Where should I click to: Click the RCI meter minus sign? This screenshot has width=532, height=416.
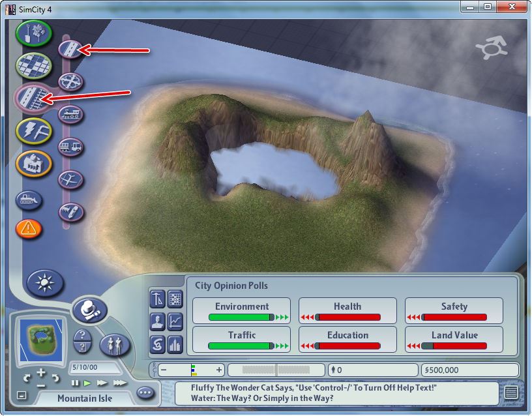[164, 370]
